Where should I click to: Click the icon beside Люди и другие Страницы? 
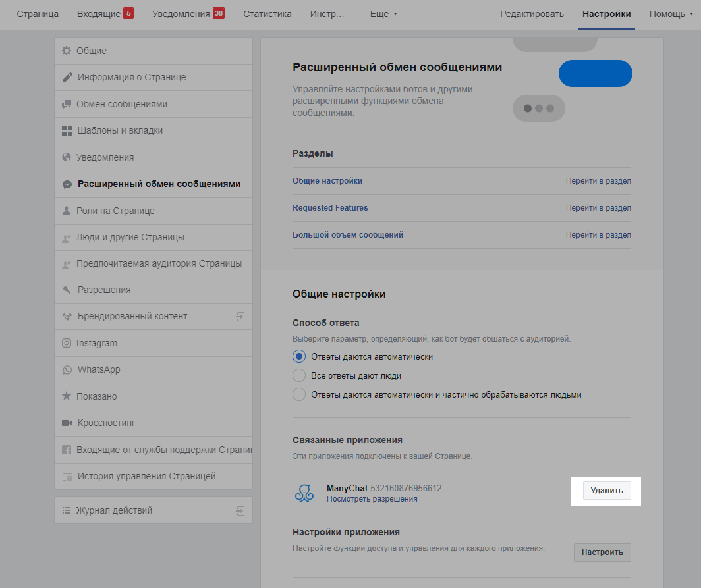click(67, 238)
